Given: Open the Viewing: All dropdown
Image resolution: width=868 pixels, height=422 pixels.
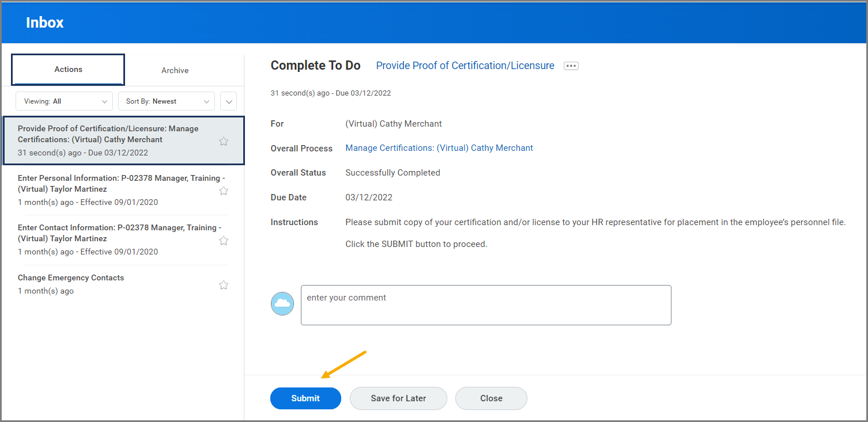Looking at the screenshot, I should point(64,101).
